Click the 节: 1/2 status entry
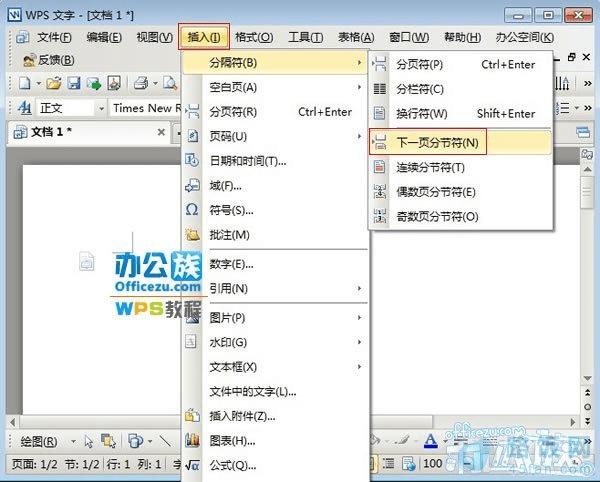 click(x=82, y=464)
